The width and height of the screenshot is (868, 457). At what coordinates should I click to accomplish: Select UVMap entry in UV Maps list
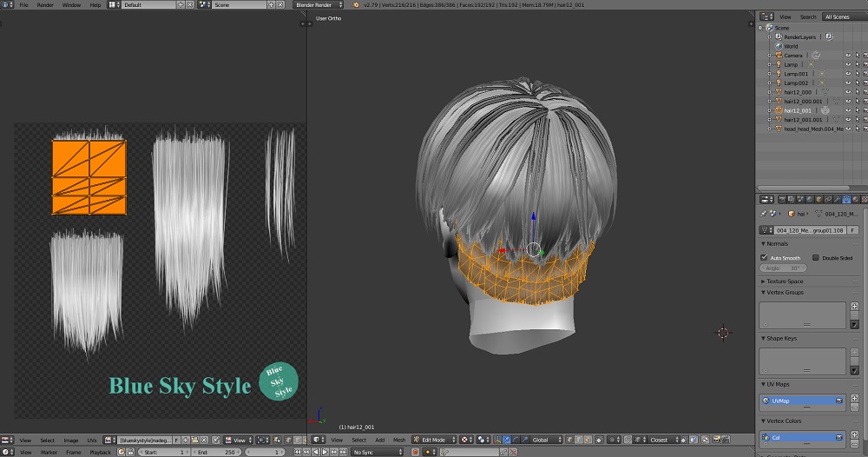click(802, 401)
